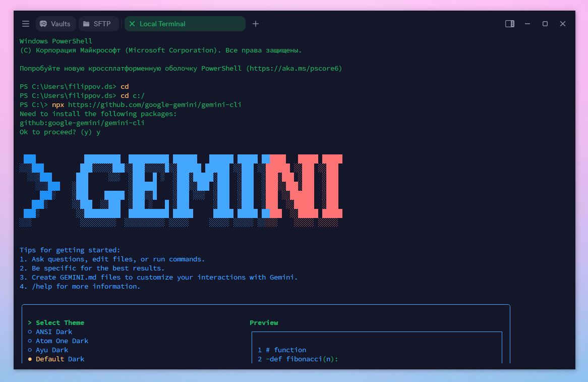Toggle the side panel layout icon
Screen dimensions: 588x382
[510, 24]
